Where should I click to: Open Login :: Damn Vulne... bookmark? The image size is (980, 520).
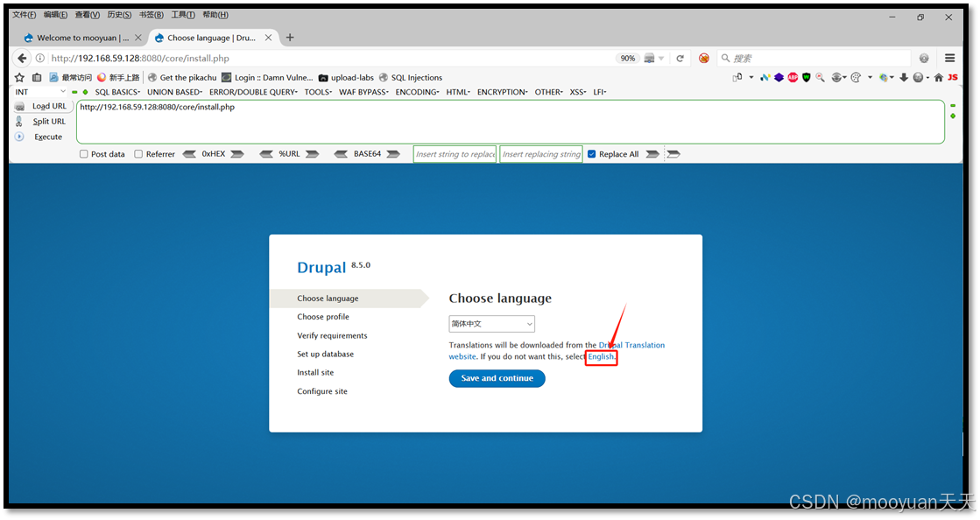pyautogui.click(x=267, y=78)
